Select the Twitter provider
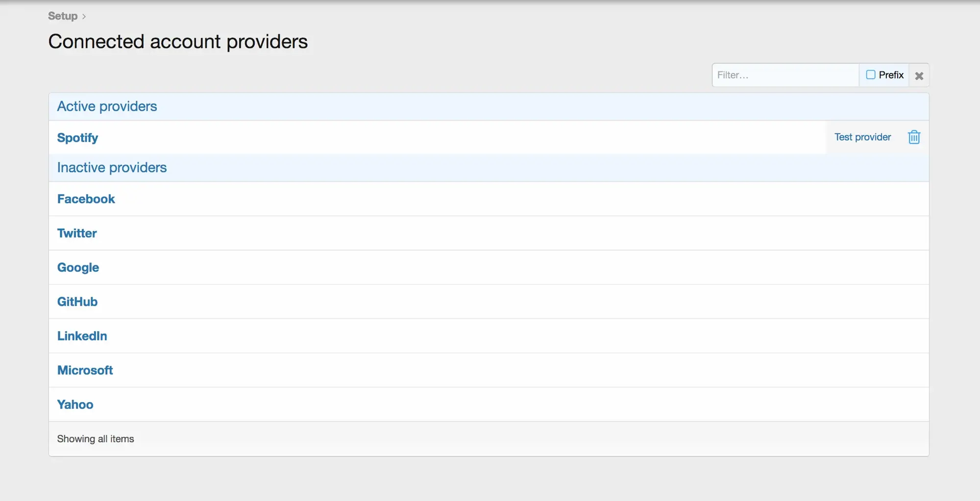This screenshot has width=980, height=501. point(77,233)
